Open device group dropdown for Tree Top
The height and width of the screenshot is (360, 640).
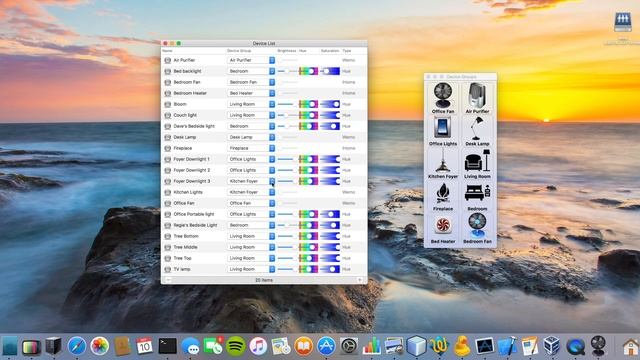click(x=251, y=258)
